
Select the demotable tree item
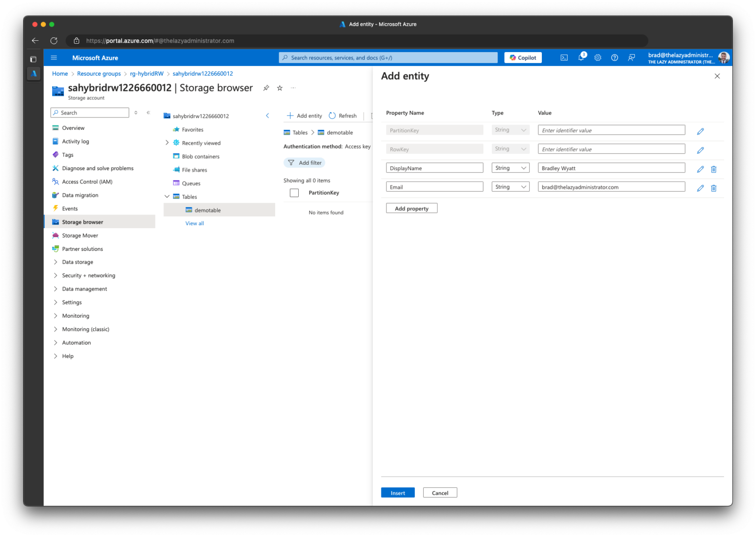coord(219,210)
